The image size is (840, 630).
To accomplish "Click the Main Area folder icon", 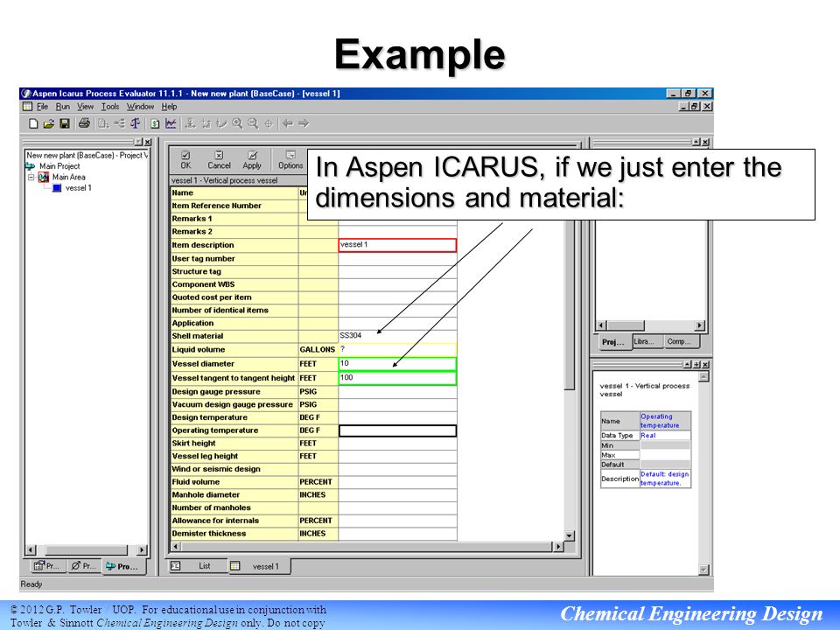I will 44,177.
